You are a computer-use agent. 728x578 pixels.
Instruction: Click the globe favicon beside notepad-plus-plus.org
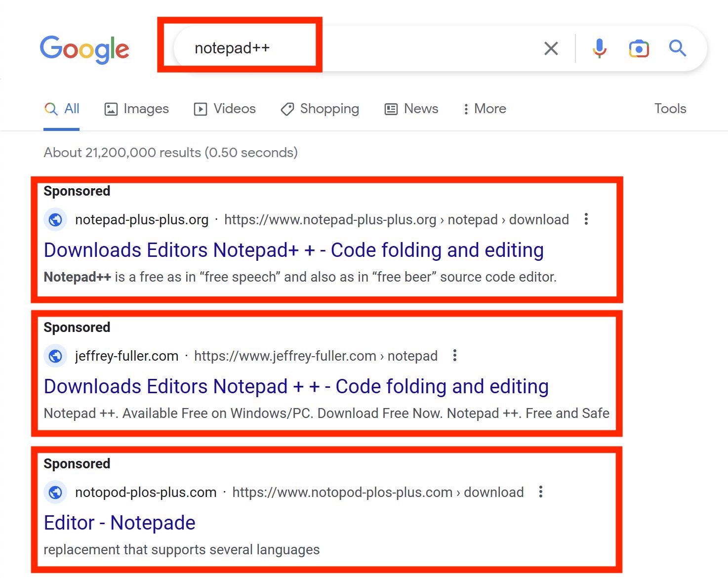[x=55, y=219]
